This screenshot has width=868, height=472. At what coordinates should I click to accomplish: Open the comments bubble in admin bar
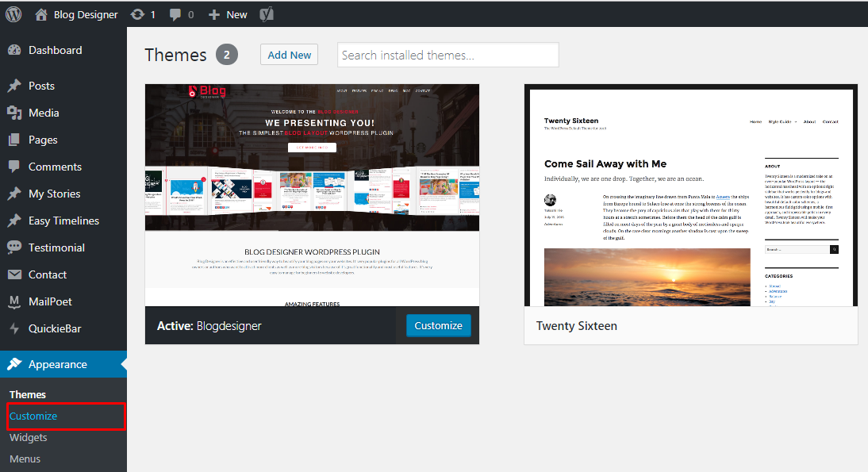[x=175, y=15]
